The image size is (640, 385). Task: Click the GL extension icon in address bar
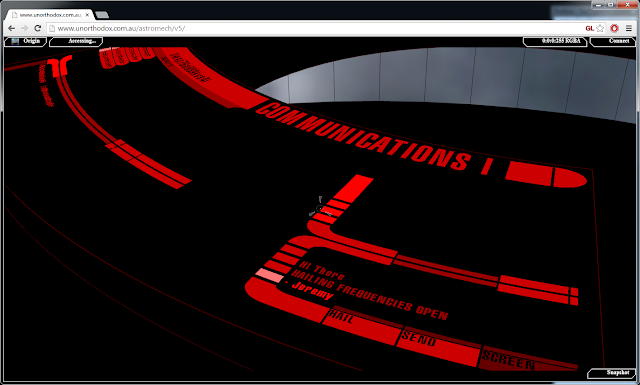click(x=589, y=29)
